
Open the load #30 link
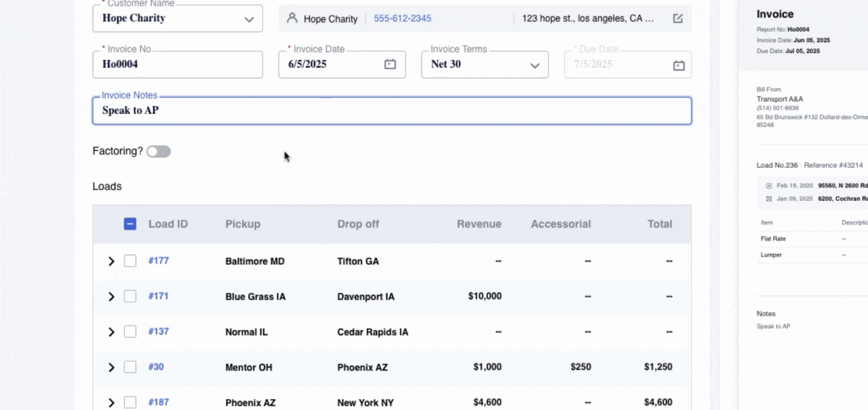coord(156,367)
